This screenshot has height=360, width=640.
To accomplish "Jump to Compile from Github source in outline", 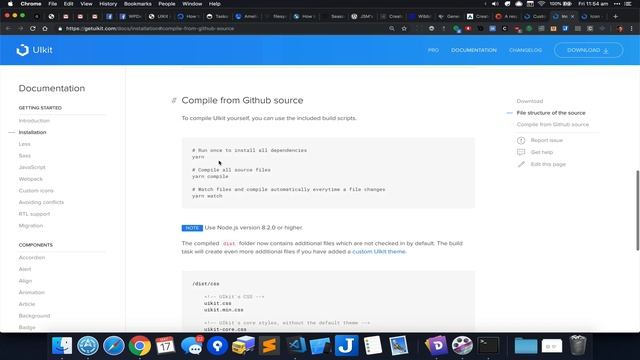I will pos(553,124).
